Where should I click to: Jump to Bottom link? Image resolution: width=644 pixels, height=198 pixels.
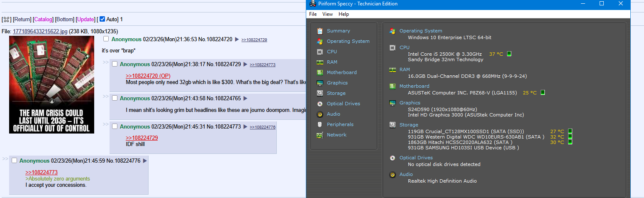tap(65, 20)
